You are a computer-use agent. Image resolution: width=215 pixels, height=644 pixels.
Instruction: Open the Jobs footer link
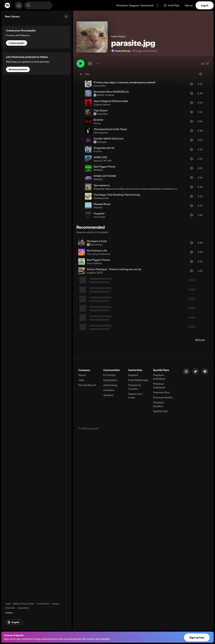pos(81,380)
